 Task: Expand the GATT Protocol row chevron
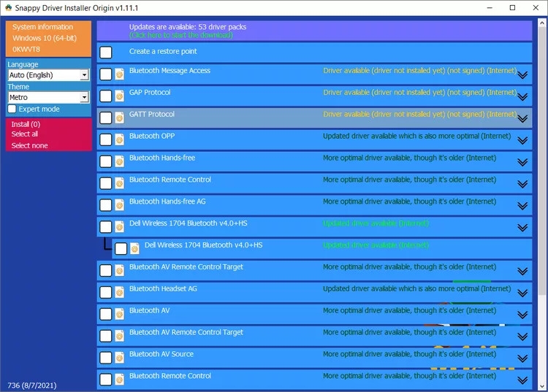click(x=522, y=119)
